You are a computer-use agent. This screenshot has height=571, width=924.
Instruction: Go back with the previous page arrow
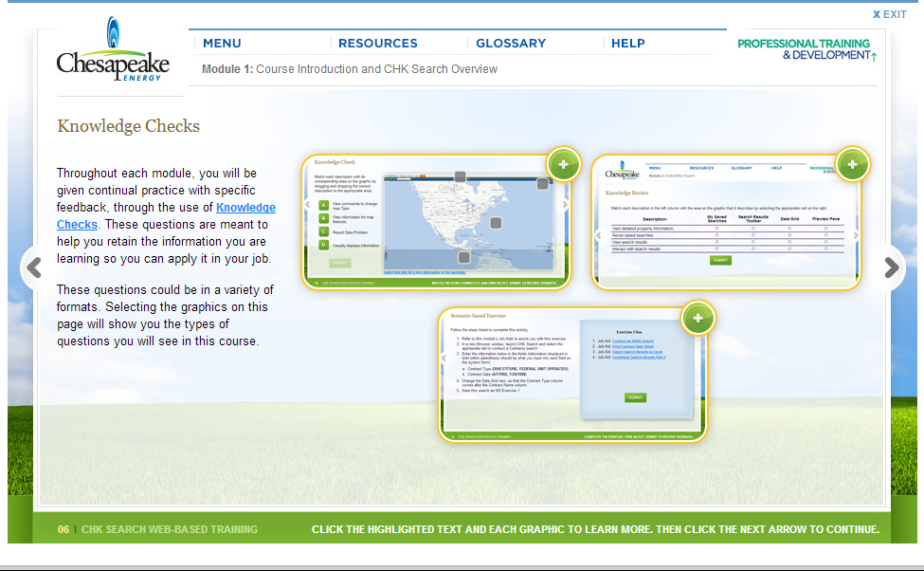point(34,267)
